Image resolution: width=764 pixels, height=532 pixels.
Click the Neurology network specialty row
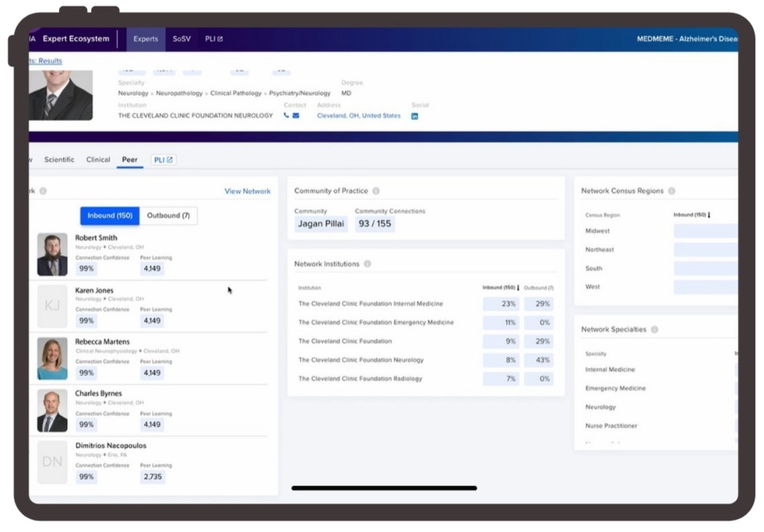click(x=661, y=407)
